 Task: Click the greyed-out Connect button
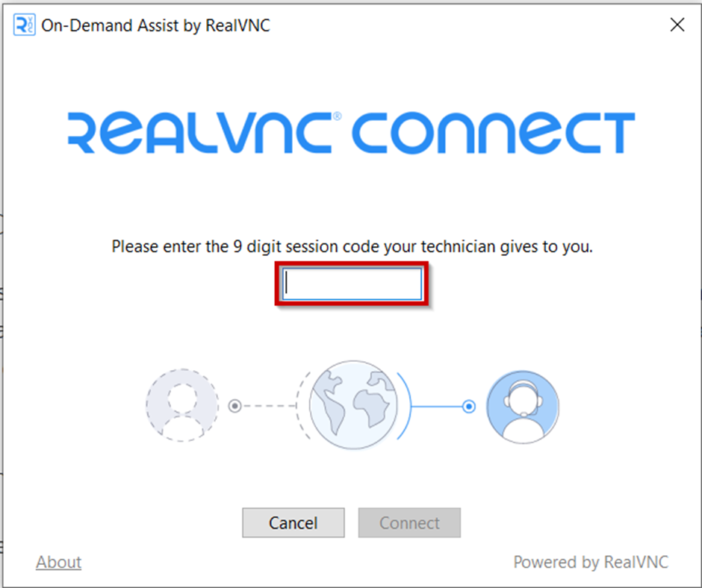[x=409, y=522]
